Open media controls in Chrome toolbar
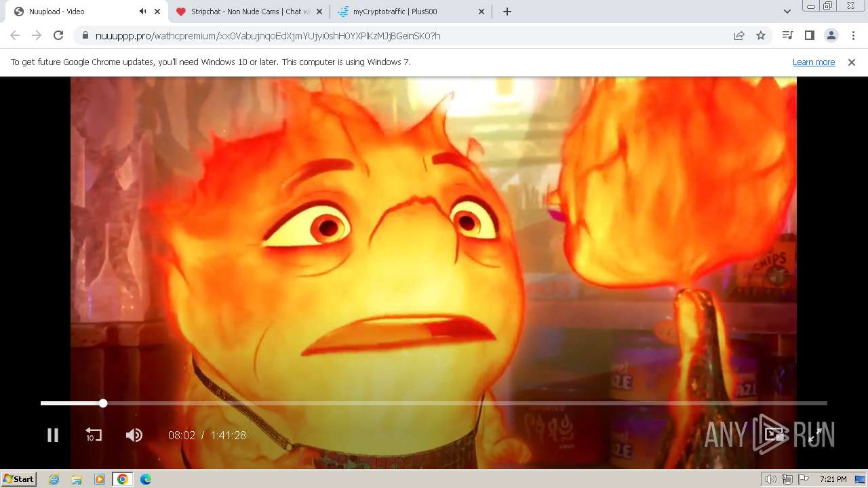868x488 pixels. click(787, 35)
